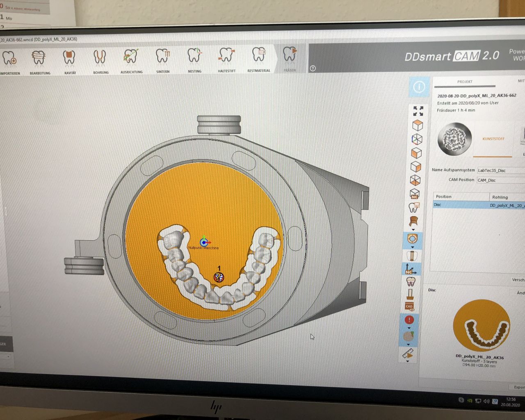
Task: Click the milling tool icon above CAD
Action: tap(410, 294)
